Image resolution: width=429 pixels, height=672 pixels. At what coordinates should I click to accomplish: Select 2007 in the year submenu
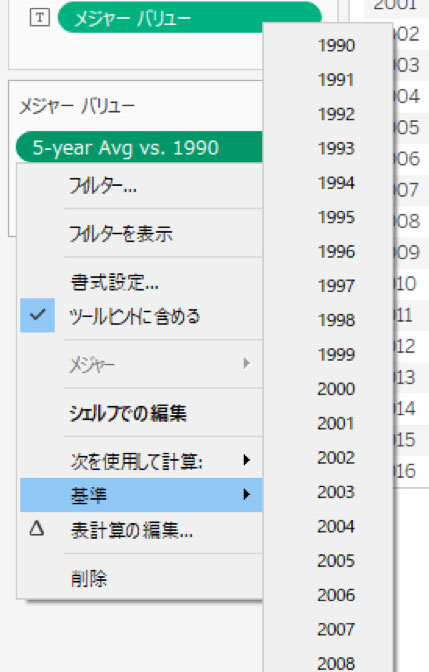336,630
